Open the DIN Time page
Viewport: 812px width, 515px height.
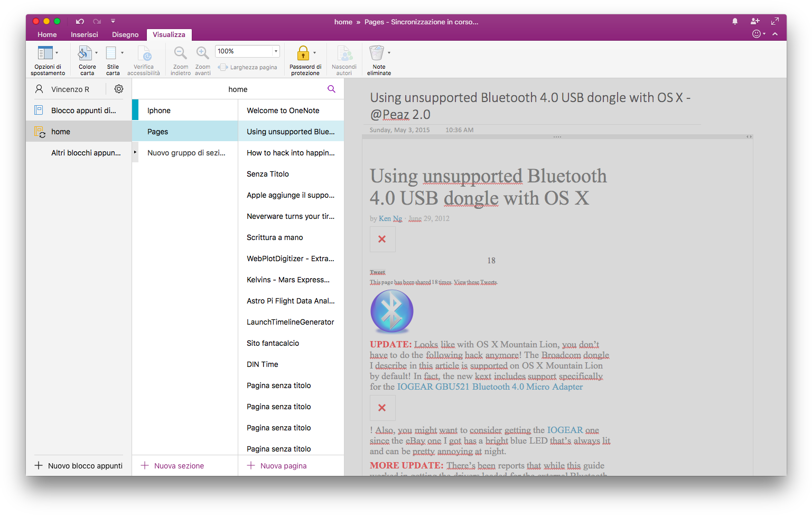click(x=291, y=364)
